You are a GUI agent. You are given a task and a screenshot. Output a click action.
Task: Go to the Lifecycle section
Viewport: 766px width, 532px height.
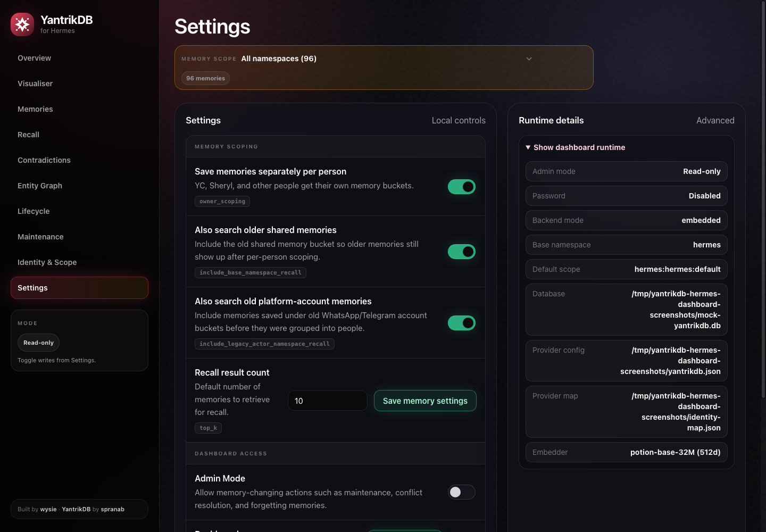pos(79,211)
